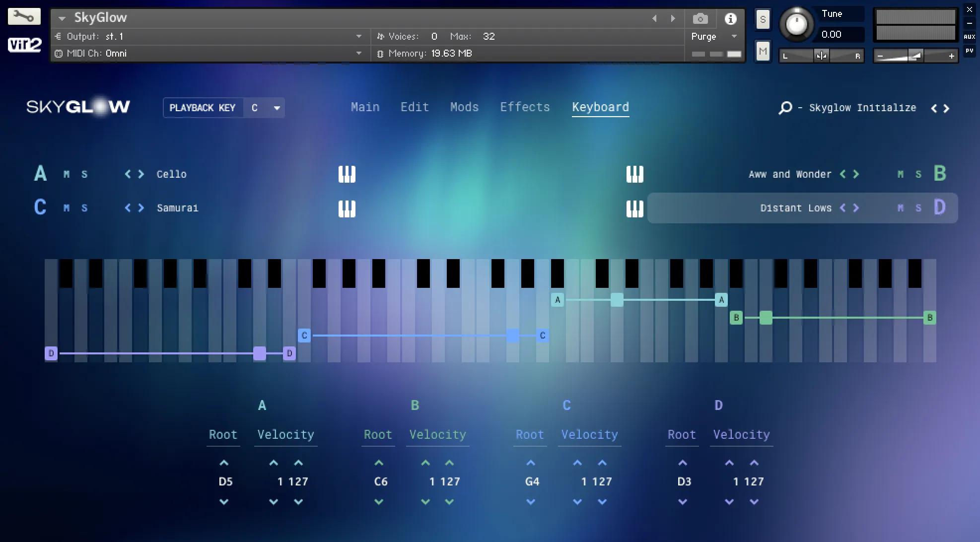
Task: Open the Output st.1 dropdown
Action: tap(359, 36)
